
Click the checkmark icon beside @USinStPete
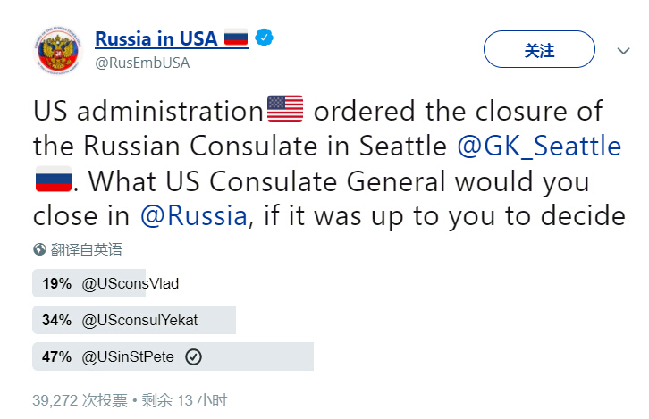(x=195, y=357)
